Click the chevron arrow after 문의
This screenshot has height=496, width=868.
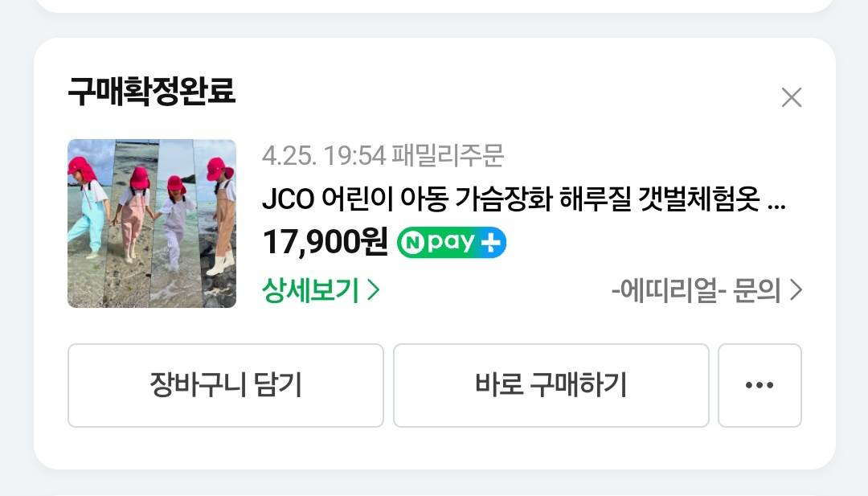(x=796, y=290)
